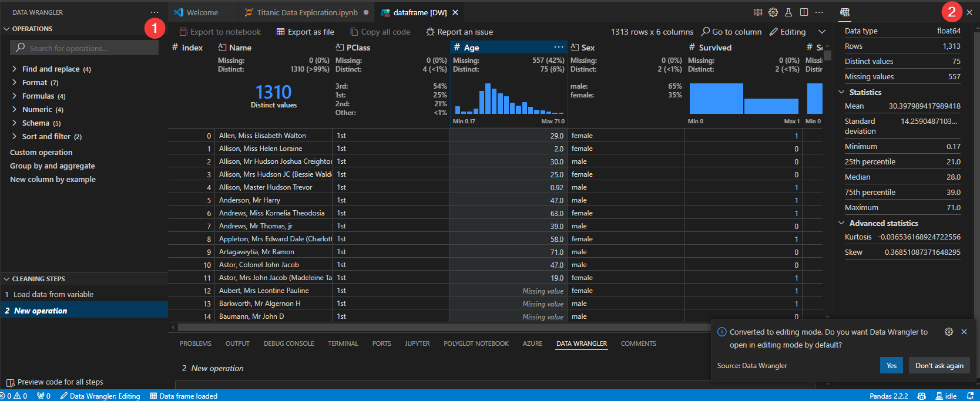
Task: Expand Sort and filter operations
Action: pyautogui.click(x=15, y=136)
